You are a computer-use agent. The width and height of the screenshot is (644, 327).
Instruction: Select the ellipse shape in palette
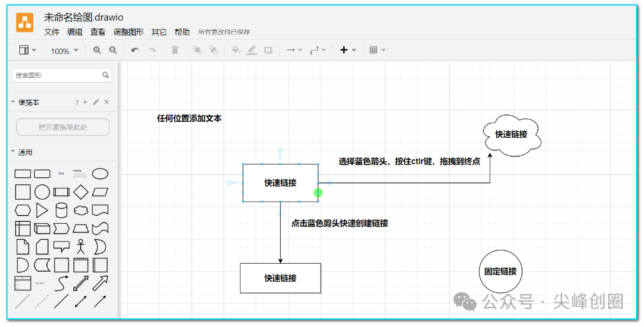100,174
